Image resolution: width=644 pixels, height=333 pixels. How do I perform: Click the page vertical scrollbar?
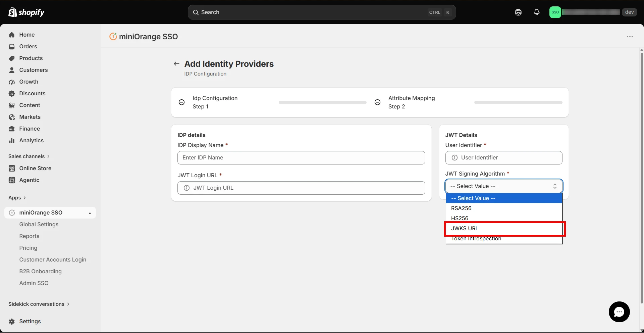642,178
